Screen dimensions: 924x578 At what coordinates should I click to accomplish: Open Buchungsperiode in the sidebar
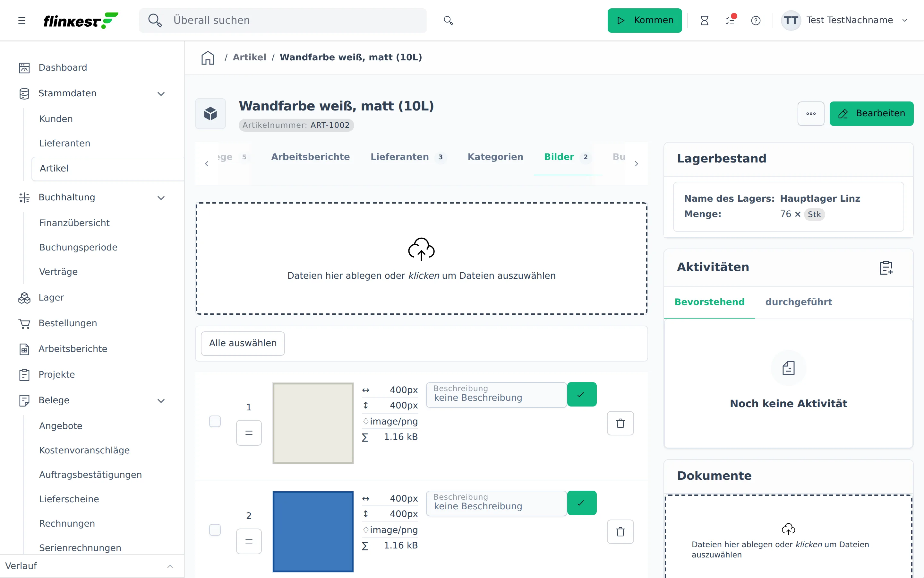(x=78, y=247)
